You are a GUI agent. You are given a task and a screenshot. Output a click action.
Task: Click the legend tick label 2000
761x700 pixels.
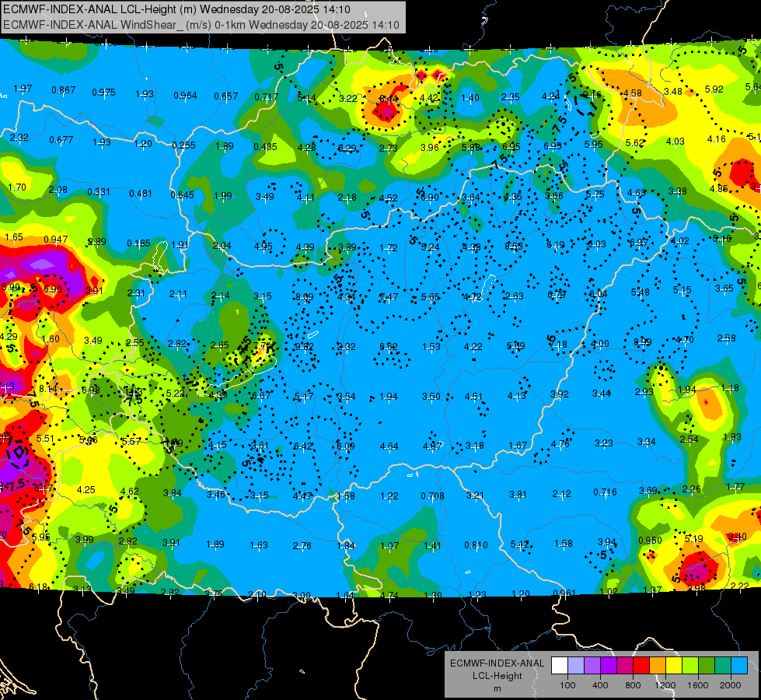[730, 685]
